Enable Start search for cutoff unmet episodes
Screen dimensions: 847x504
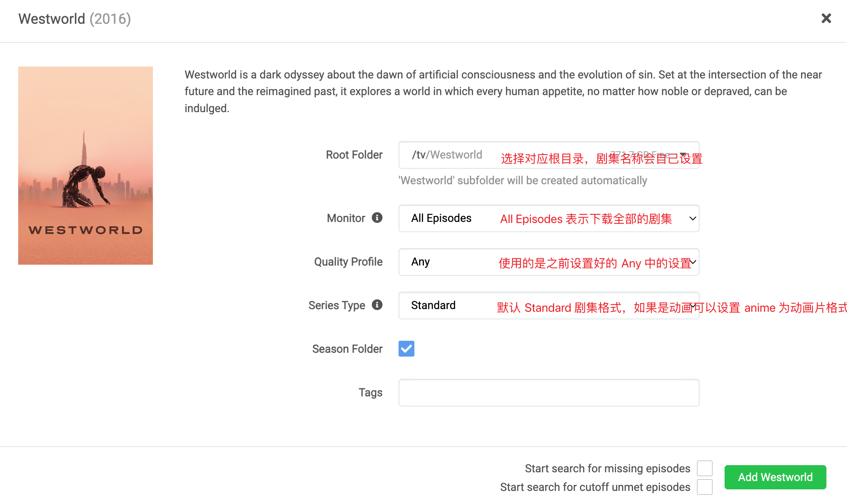(x=705, y=487)
